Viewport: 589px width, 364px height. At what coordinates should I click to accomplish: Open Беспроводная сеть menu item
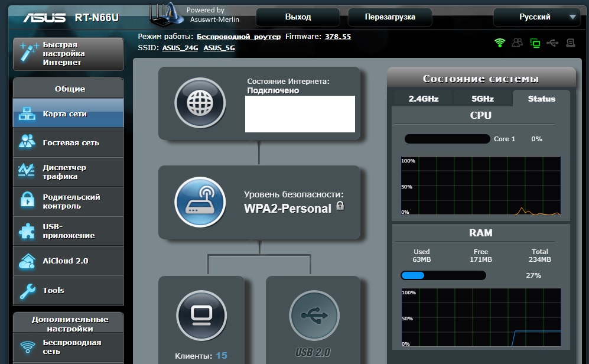click(x=69, y=347)
